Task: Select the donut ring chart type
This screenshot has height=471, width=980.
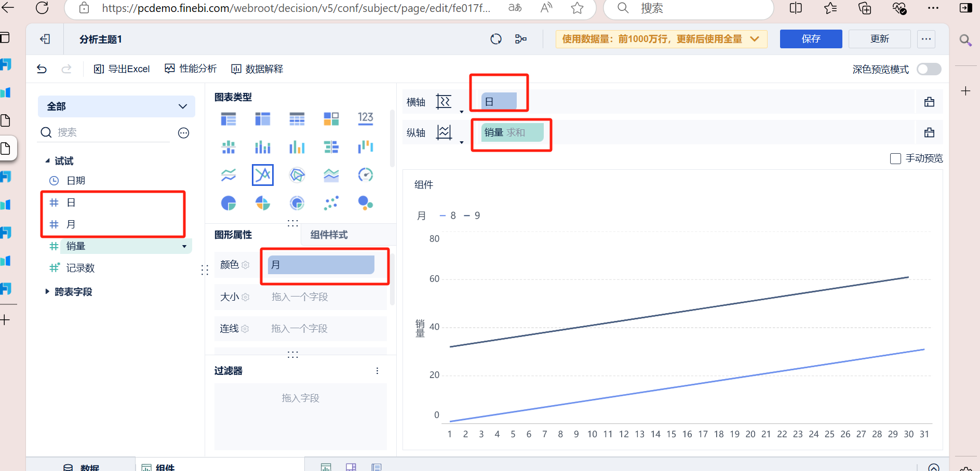Action: 297,203
